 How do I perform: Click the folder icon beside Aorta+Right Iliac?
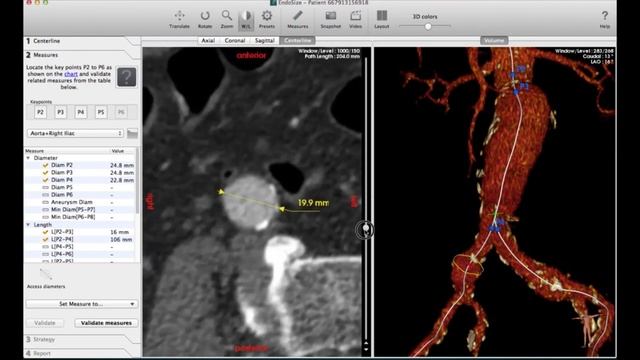(x=132, y=133)
